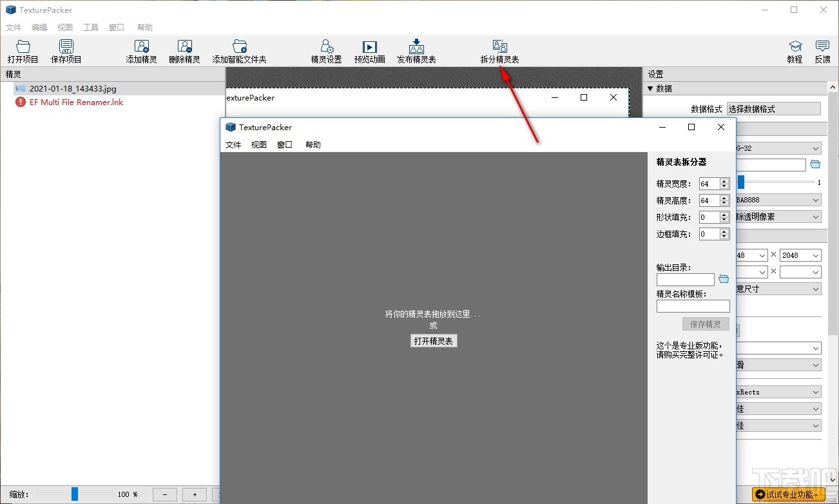Screen dimensions: 839x504
Task: Open the 除透明像素 dropdown
Action: click(778, 217)
